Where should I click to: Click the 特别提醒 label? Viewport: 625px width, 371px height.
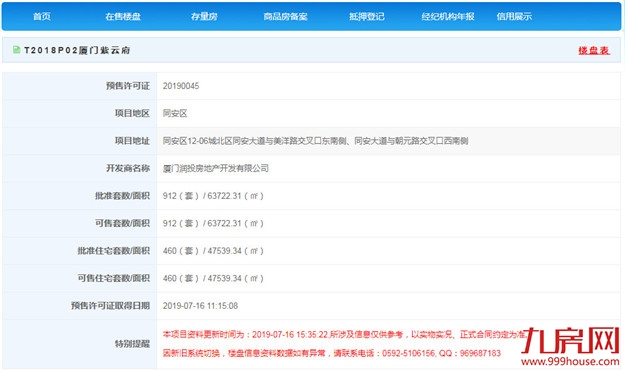(132, 344)
